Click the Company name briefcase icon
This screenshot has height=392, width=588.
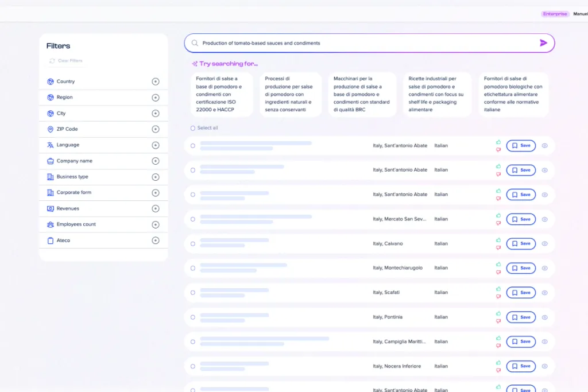[x=51, y=161]
